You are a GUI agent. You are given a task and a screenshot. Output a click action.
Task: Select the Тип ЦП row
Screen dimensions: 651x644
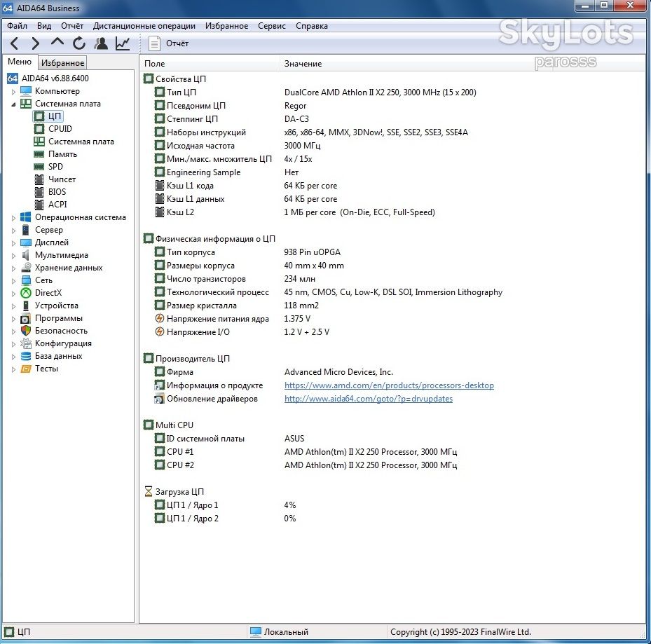pyautogui.click(x=392, y=93)
